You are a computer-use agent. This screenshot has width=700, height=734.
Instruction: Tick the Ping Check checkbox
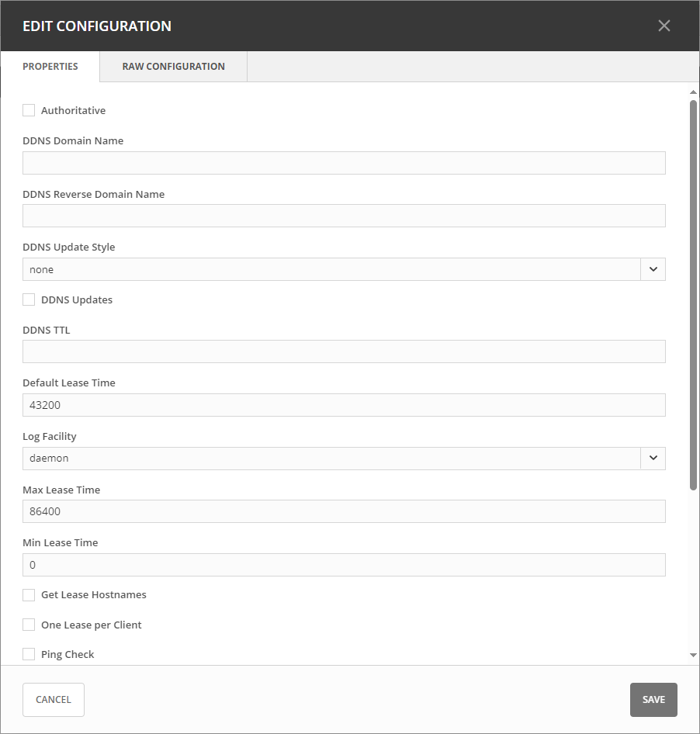tap(29, 654)
